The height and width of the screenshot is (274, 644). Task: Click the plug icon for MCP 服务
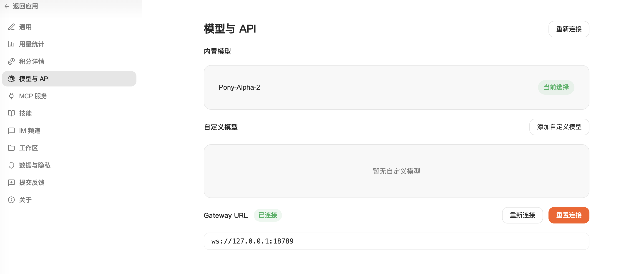[x=11, y=96]
